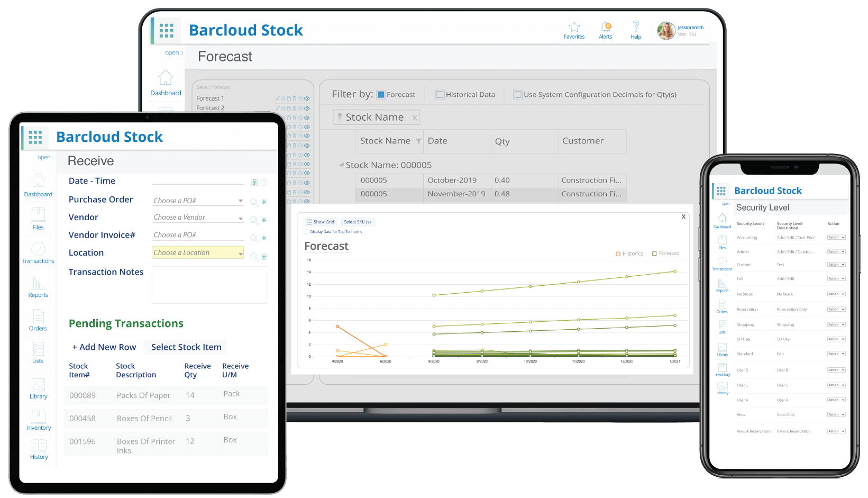Open Action dropdown for Custom row
868x498 pixels.
pos(836,265)
